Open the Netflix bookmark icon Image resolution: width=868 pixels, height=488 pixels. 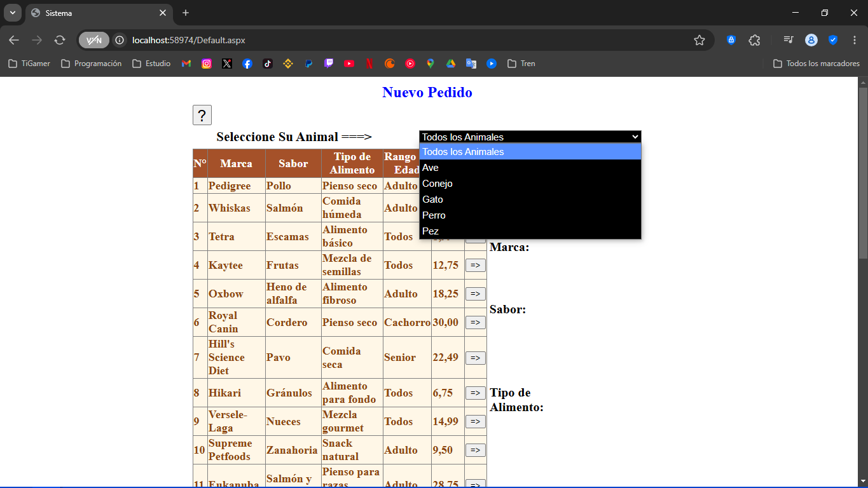tap(369, 64)
